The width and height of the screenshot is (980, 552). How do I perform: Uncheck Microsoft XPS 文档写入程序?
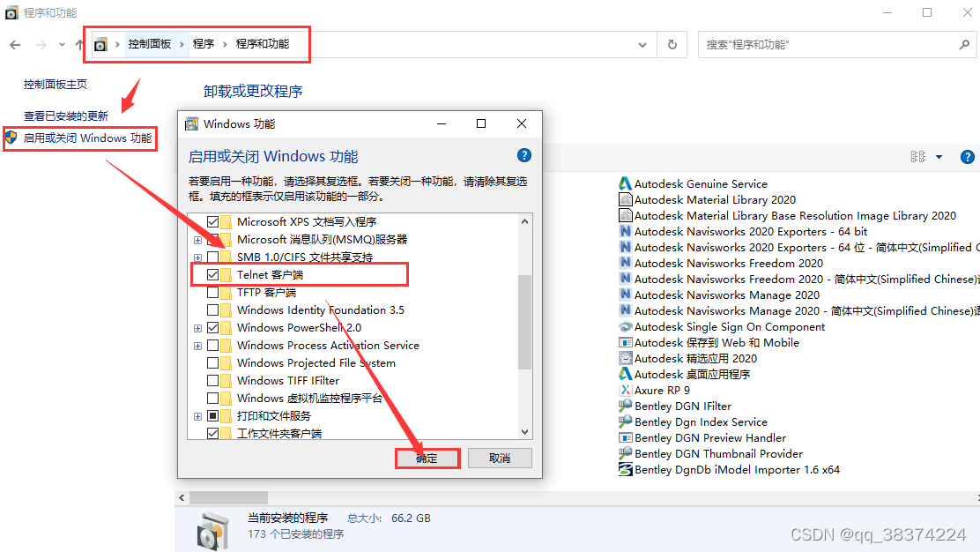[x=212, y=222]
